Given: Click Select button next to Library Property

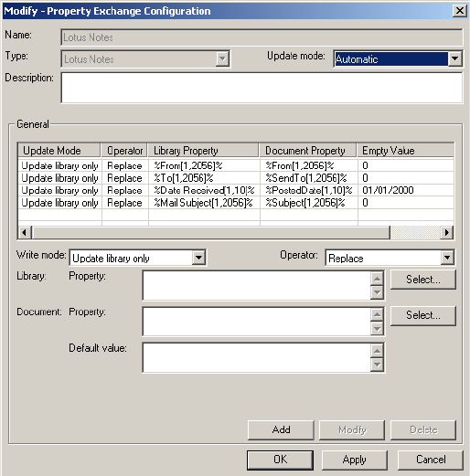Looking at the screenshot, I should tap(423, 280).
